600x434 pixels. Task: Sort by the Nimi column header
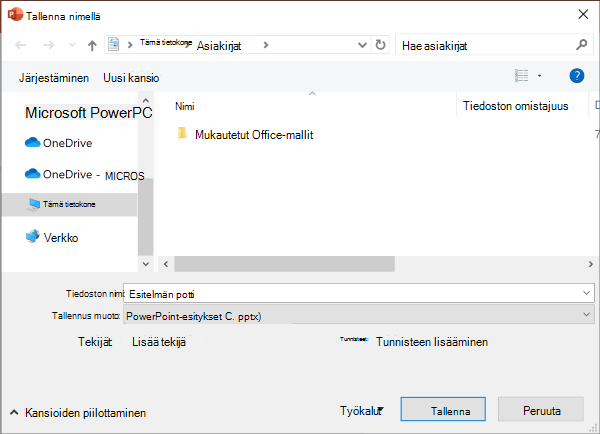tap(185, 106)
